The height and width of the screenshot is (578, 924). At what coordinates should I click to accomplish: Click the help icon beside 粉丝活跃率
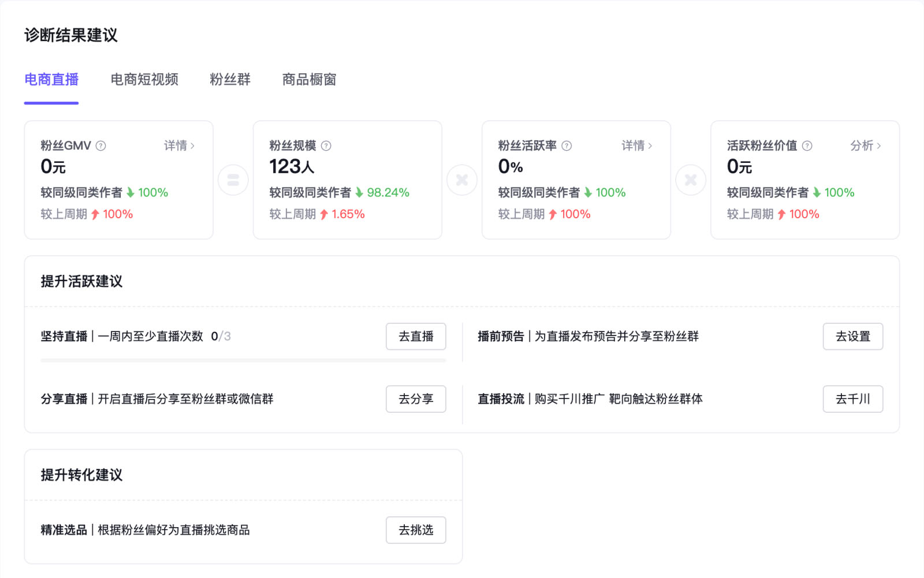pyautogui.click(x=567, y=146)
